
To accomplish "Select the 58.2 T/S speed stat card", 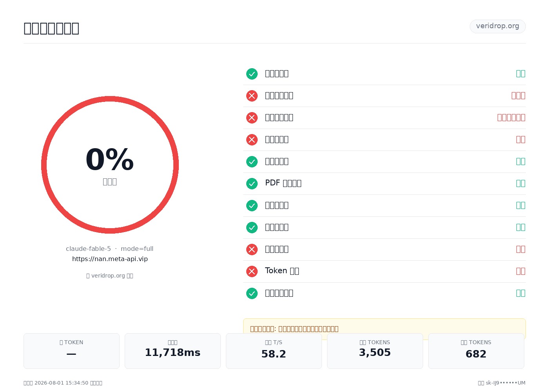I will pos(274,351).
